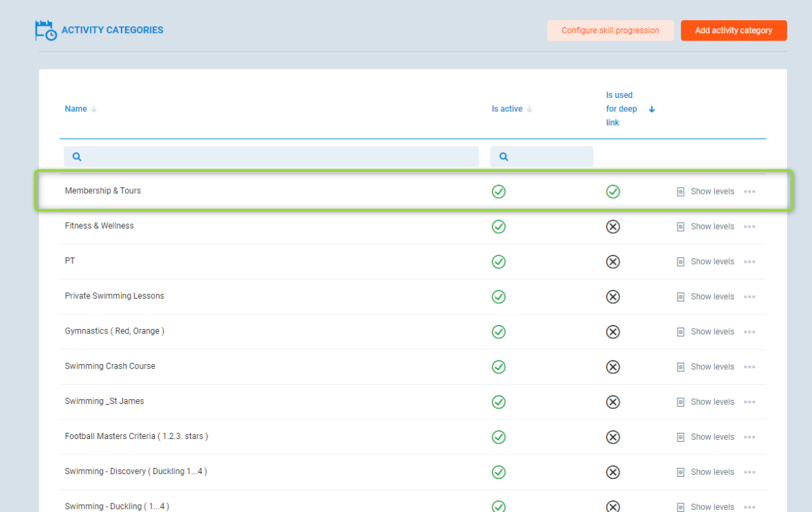Focus the Is active filter search field
Image resolution: width=812 pixels, height=512 pixels.
point(548,157)
